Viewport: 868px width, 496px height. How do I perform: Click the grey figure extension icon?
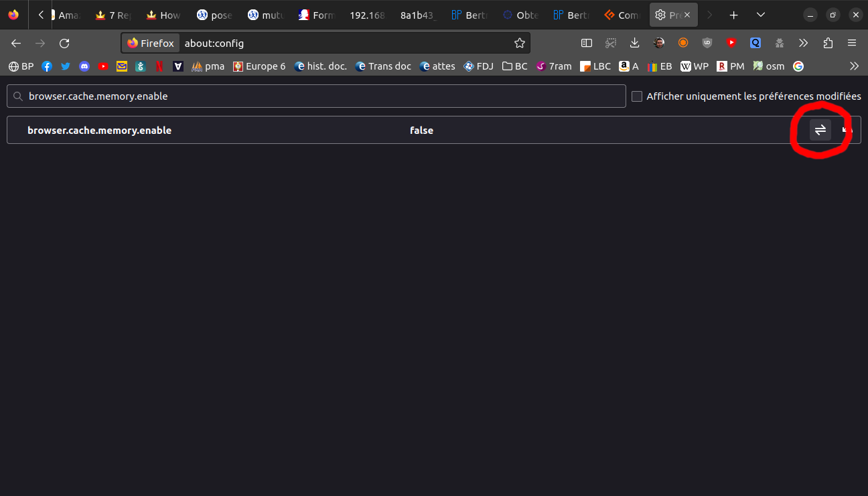[780, 43]
